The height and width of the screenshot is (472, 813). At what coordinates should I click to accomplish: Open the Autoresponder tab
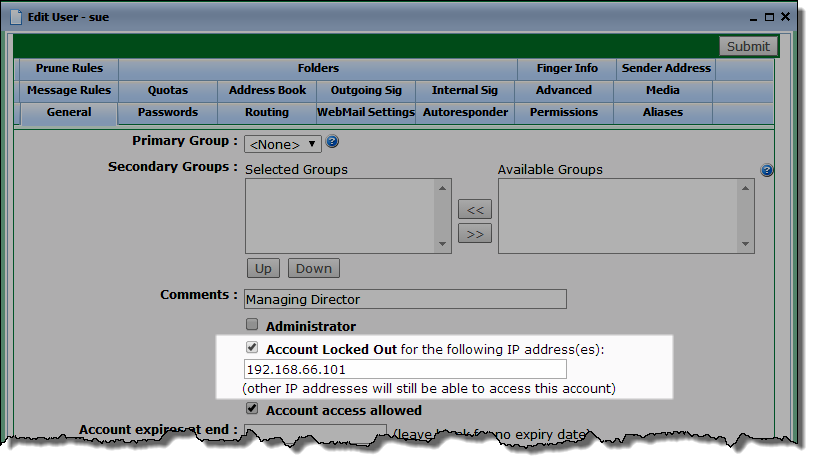pyautogui.click(x=465, y=113)
